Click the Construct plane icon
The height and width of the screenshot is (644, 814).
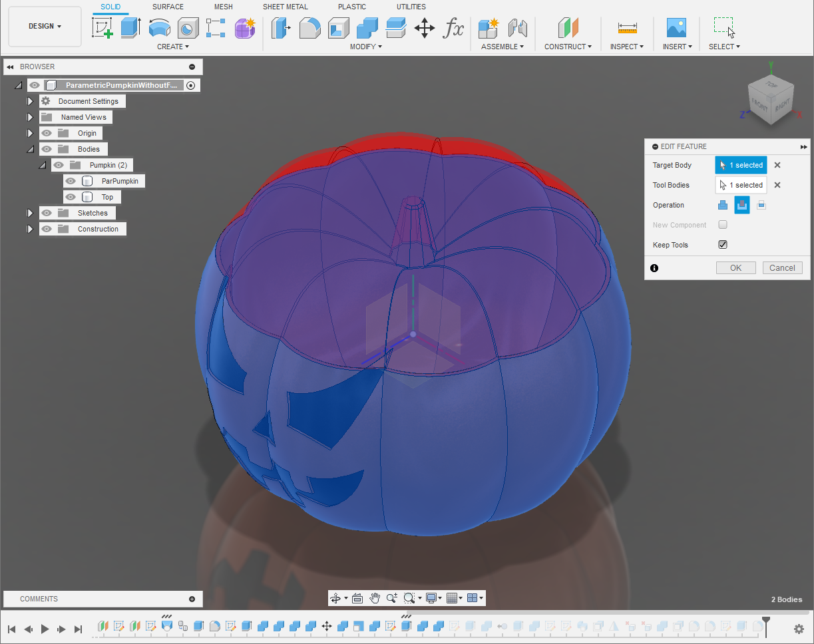568,28
